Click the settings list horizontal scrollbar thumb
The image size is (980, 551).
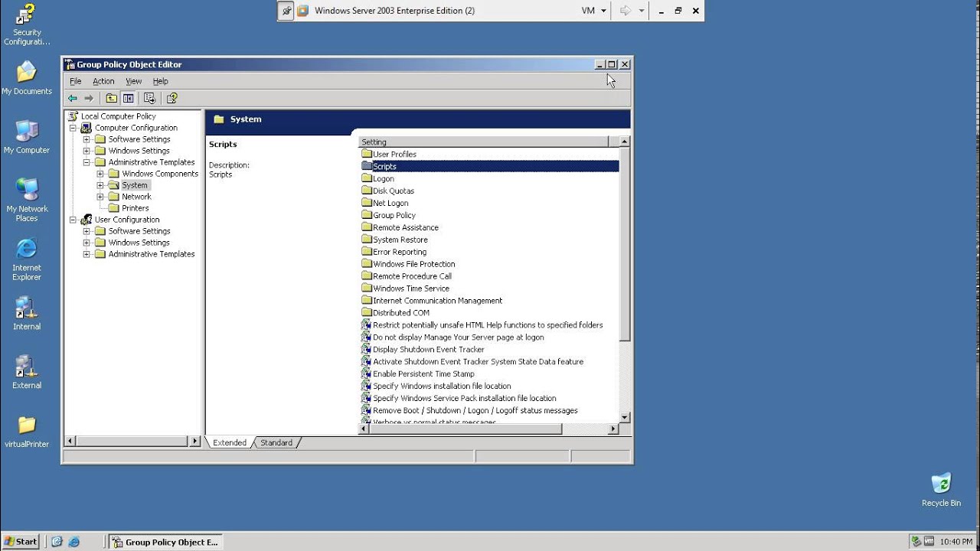(x=465, y=429)
